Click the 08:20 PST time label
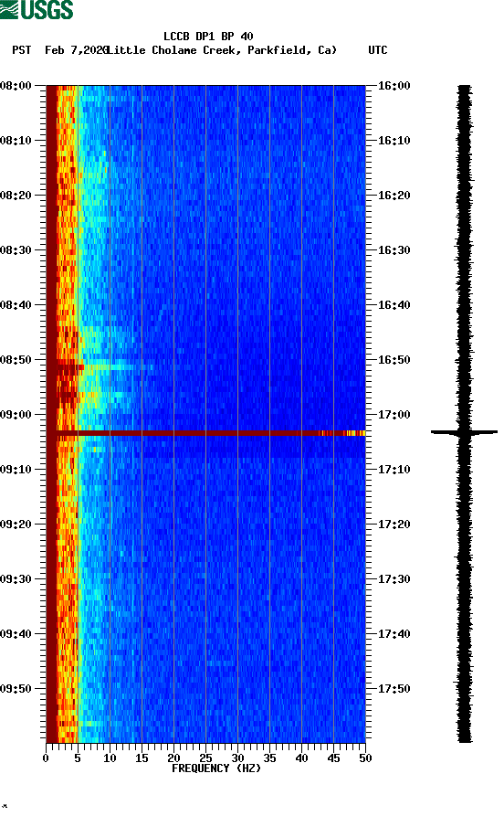The image size is (504, 816). pos(16,196)
